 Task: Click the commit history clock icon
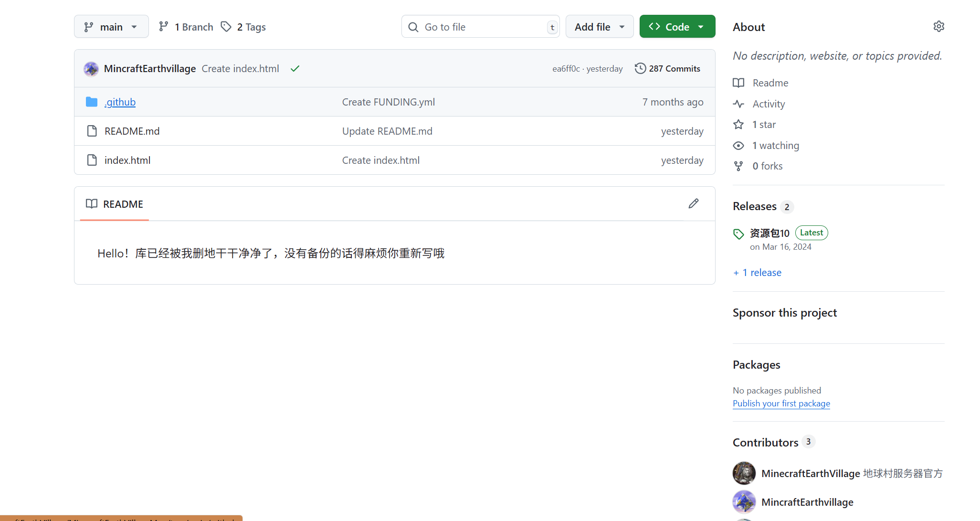[640, 69]
